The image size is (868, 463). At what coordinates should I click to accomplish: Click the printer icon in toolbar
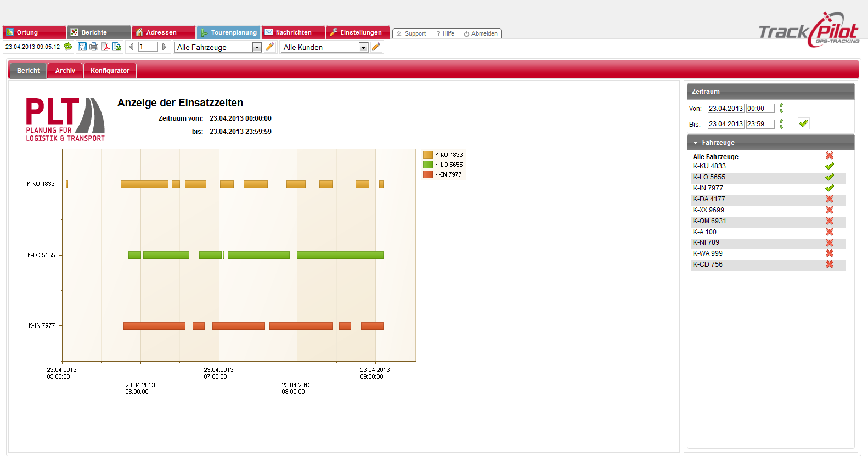click(x=94, y=47)
